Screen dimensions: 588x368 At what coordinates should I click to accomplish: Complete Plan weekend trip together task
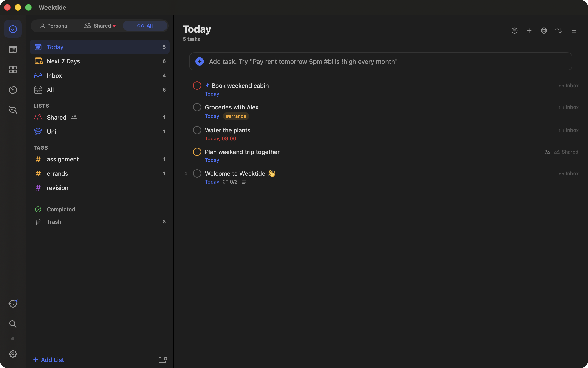[197, 152]
